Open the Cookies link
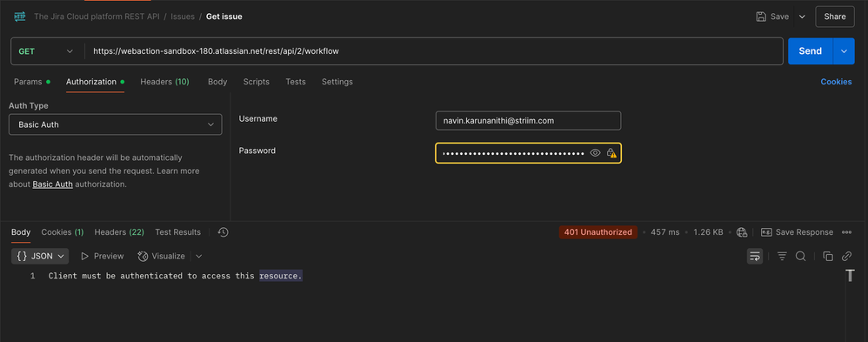The width and height of the screenshot is (868, 342). pyautogui.click(x=836, y=82)
